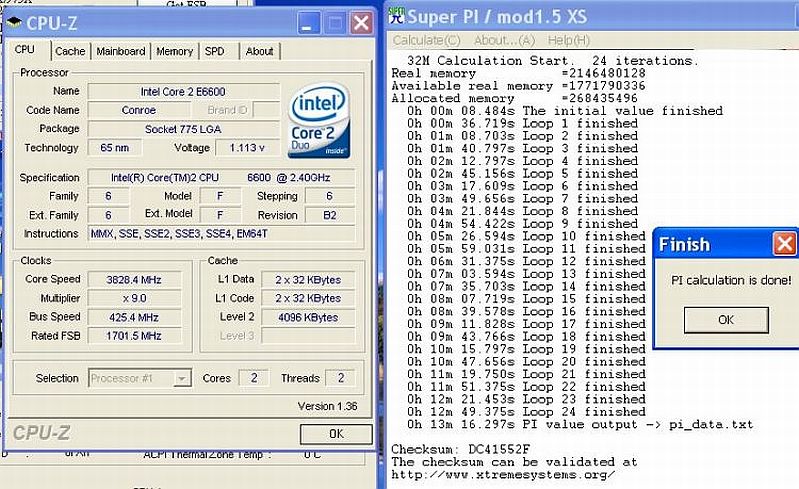Click the L1 Data value field

coord(308,280)
